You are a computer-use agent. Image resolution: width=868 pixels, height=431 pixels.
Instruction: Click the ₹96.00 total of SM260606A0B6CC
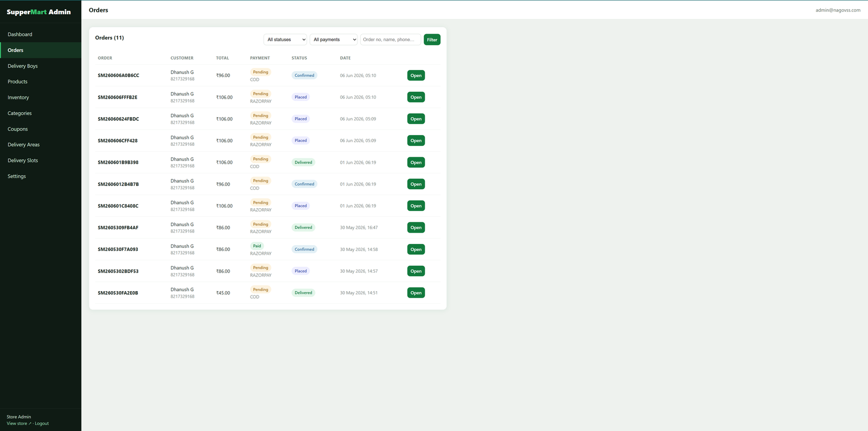223,75
